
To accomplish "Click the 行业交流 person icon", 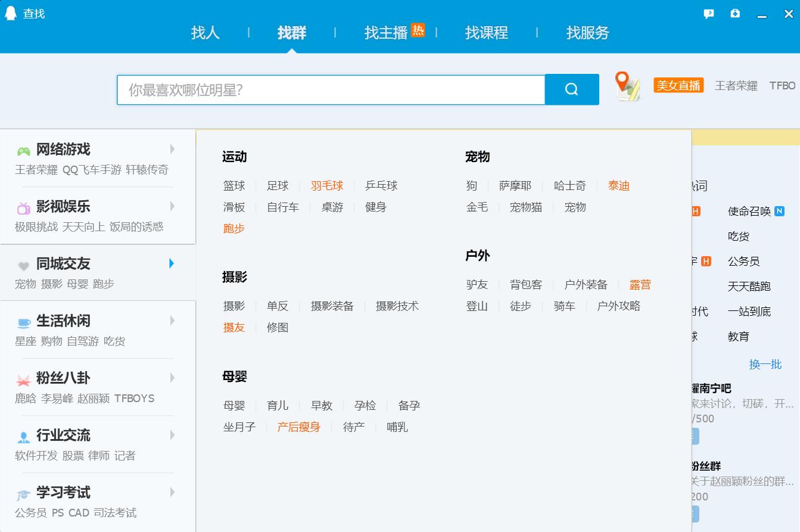I will pos(23,435).
